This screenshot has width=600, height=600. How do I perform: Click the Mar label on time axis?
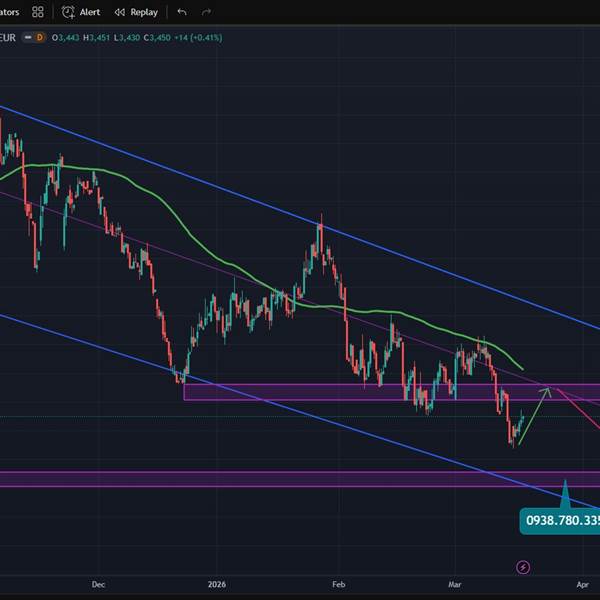pyautogui.click(x=455, y=584)
